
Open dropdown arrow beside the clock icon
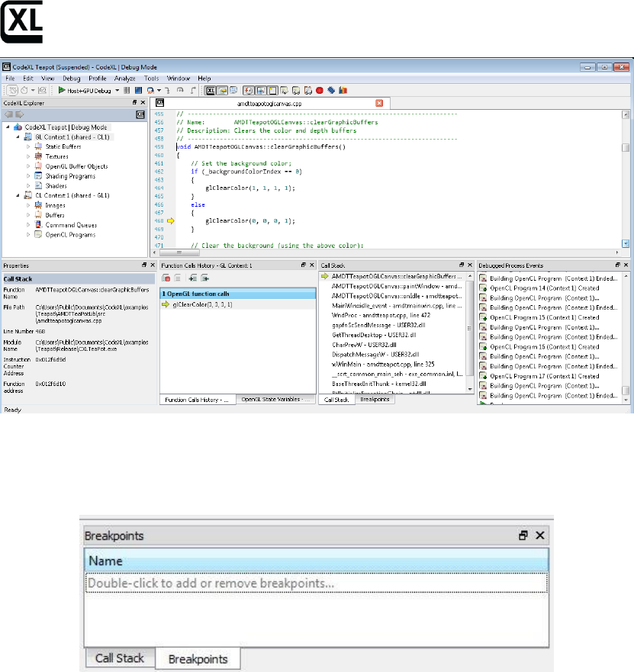33,91
